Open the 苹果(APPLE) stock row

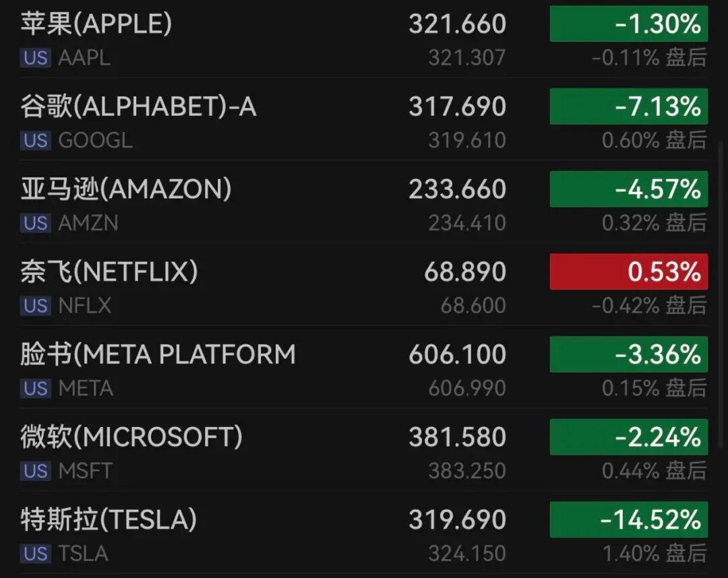[364, 39]
